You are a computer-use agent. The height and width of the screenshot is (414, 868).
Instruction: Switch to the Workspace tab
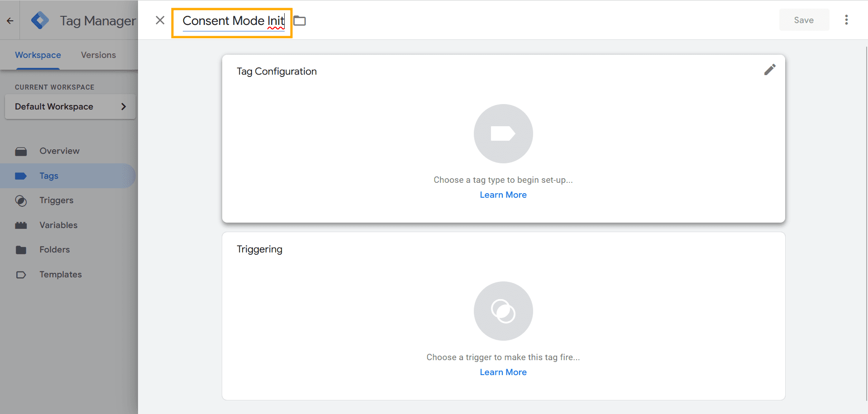point(38,55)
